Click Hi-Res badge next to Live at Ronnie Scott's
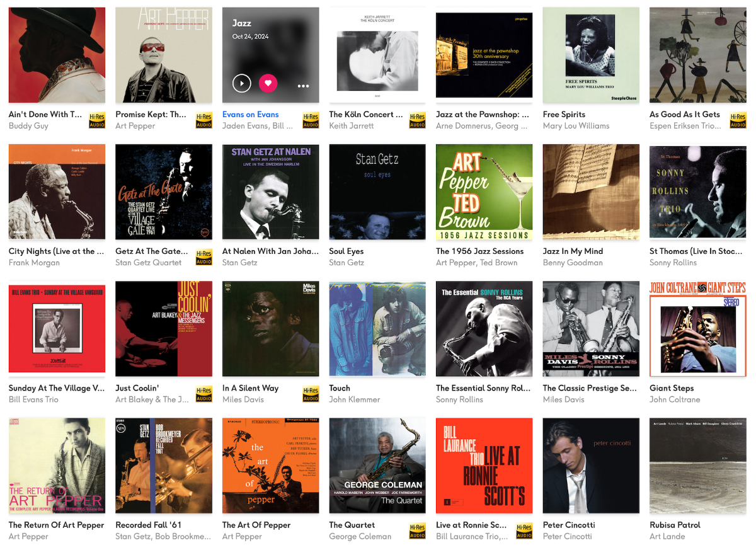 point(524,531)
